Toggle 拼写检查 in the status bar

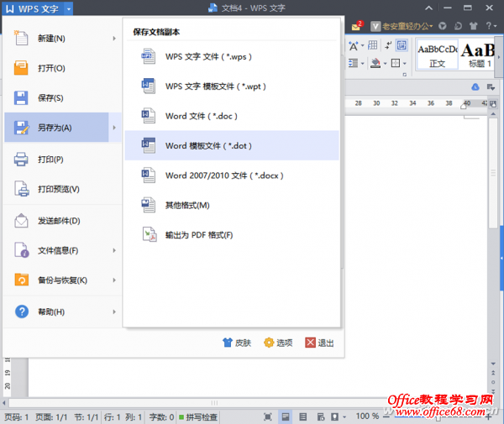click(197, 416)
